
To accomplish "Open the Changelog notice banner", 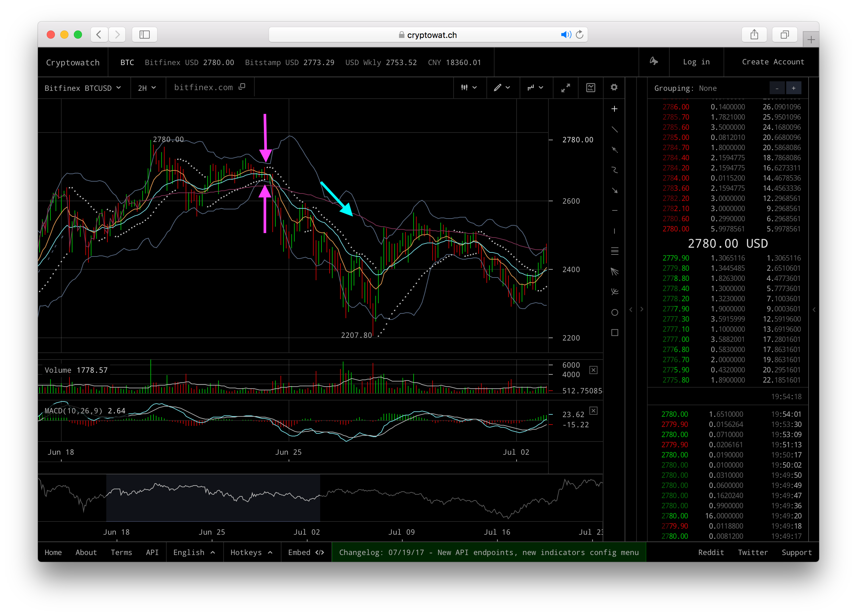I will [x=488, y=552].
